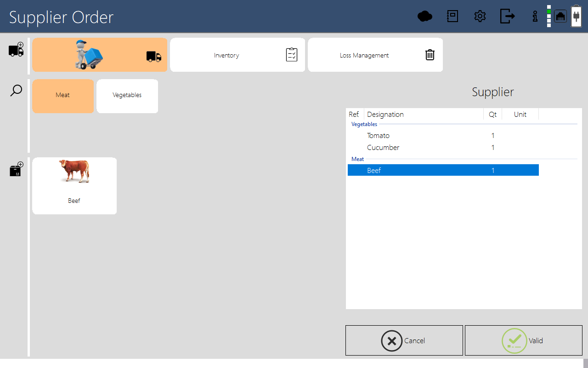Click the add product box icon in sidebar
This screenshot has height=368, width=588.
click(16, 169)
